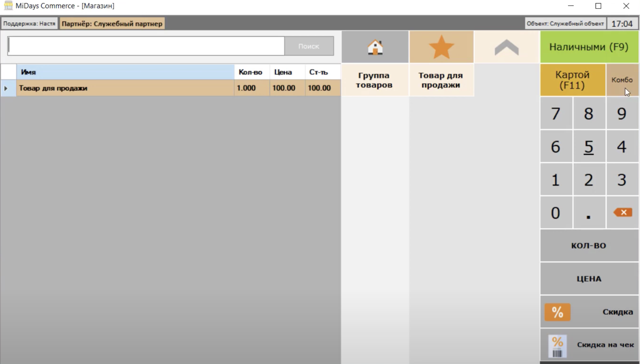Tap digit 0 on the keypad

pyautogui.click(x=556, y=213)
